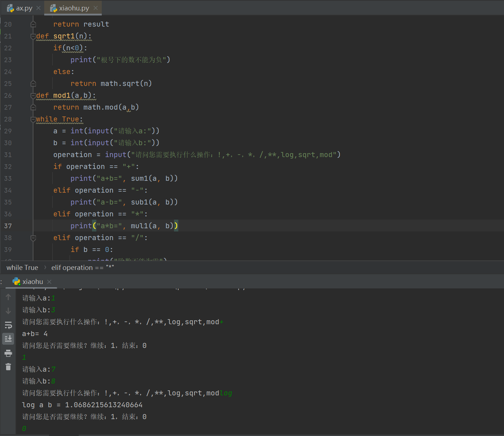Close the ax.py tab

(x=38, y=8)
